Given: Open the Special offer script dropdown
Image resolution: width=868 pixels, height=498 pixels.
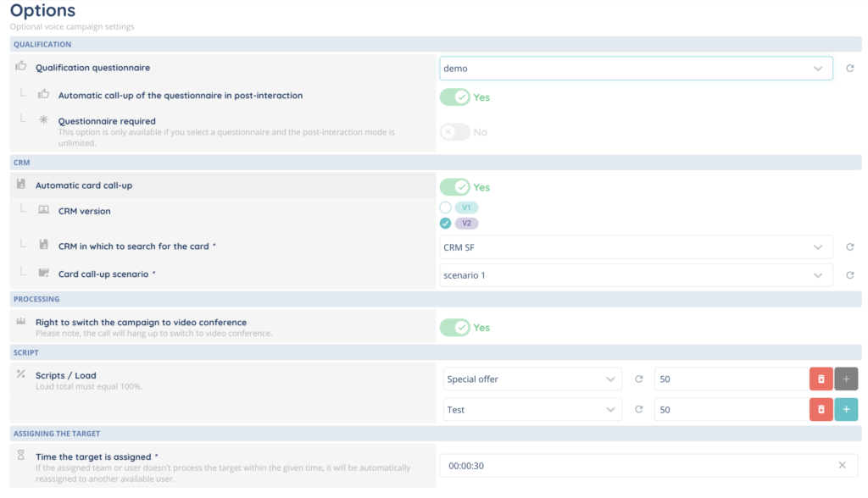Looking at the screenshot, I should [x=533, y=379].
